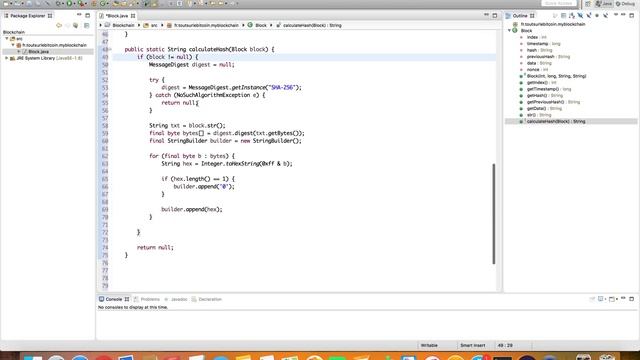Click Writable in status bar
Image resolution: width=640 pixels, height=360 pixels.
click(x=429, y=345)
